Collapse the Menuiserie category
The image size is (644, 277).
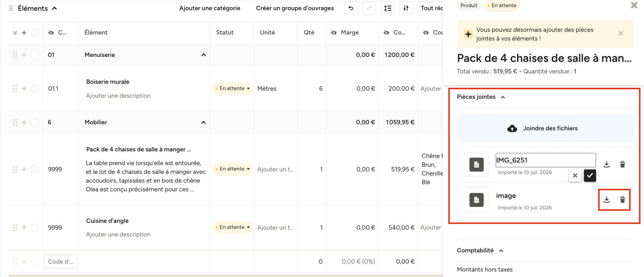(204, 55)
